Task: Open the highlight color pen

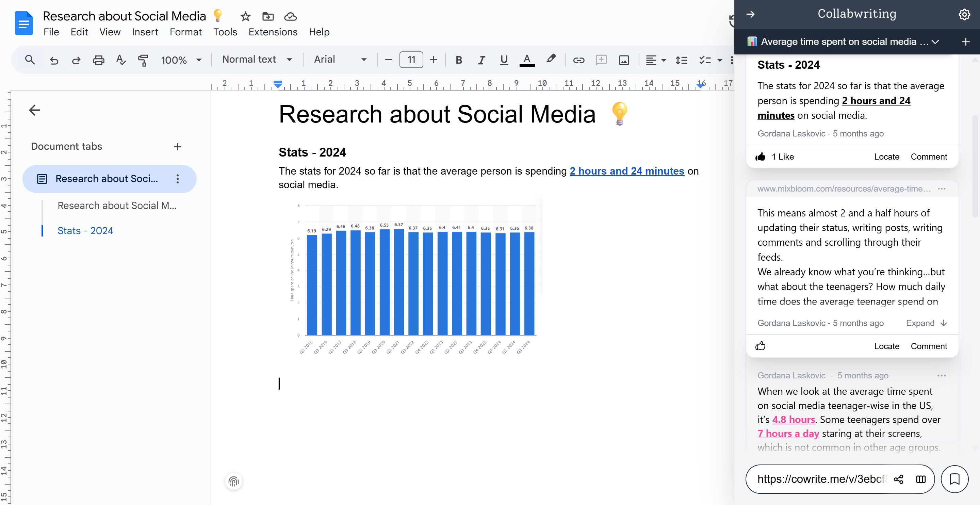Action: tap(551, 59)
